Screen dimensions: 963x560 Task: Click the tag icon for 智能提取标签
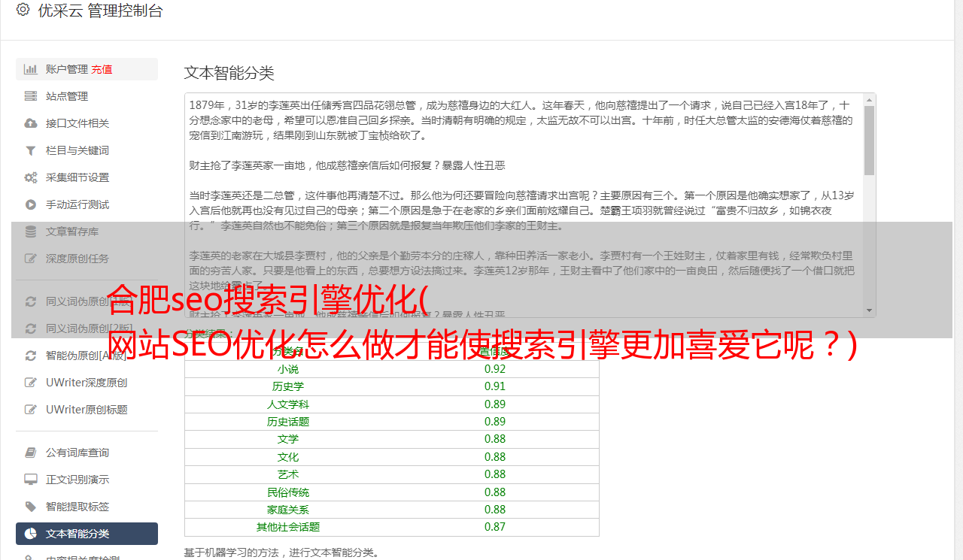point(31,507)
